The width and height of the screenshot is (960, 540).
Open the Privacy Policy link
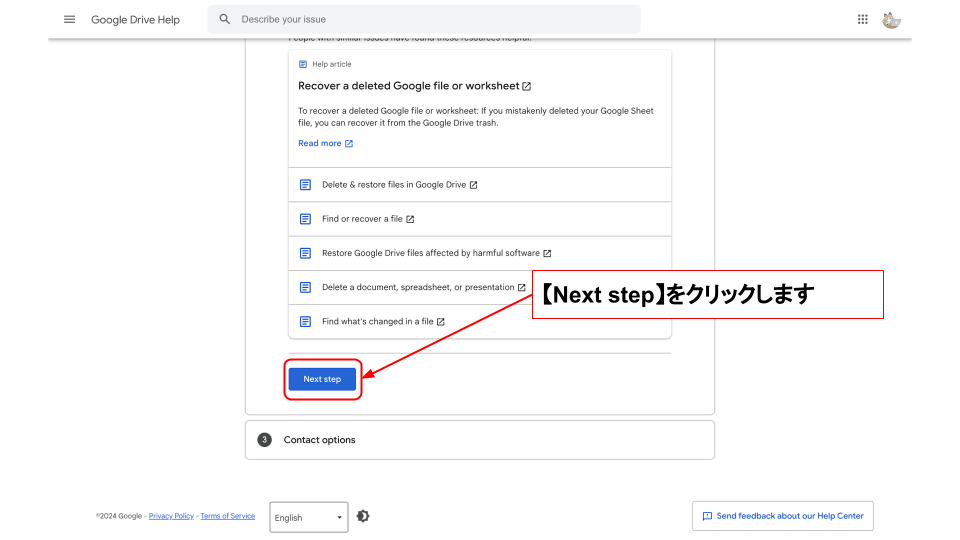tap(171, 516)
